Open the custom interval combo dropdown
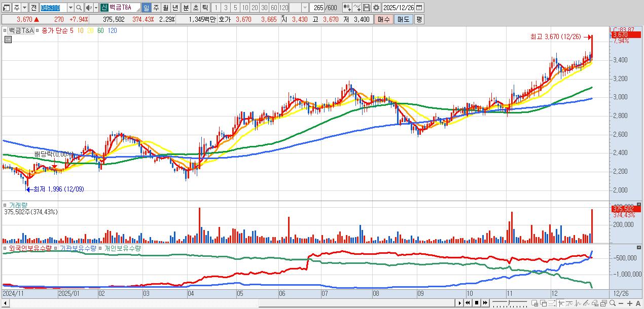This screenshot has width=644, height=309. tap(305, 8)
